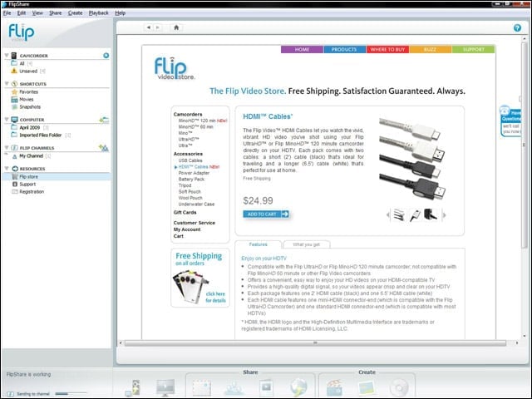Click the horizontal scrollbar below store page
532x399 pixels.
tap(315, 343)
